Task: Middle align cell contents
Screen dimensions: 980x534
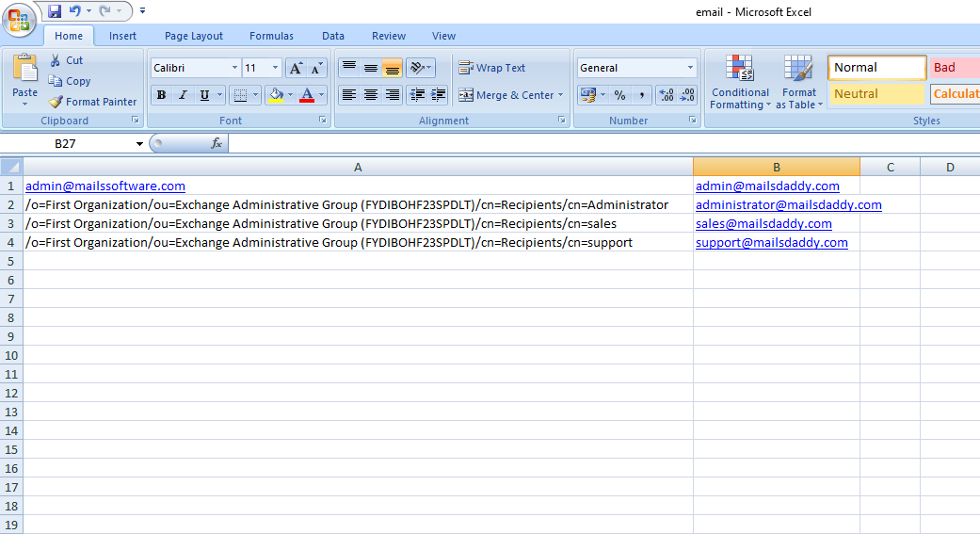Action: point(371,68)
